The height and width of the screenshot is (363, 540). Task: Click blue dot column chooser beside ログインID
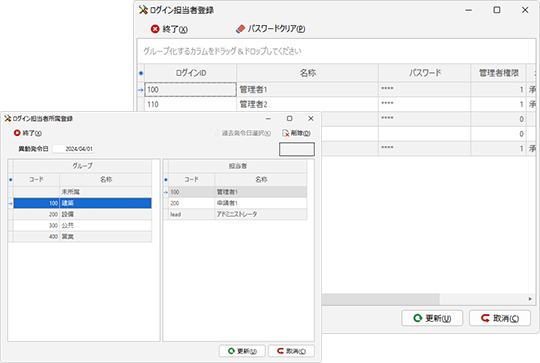[141, 73]
